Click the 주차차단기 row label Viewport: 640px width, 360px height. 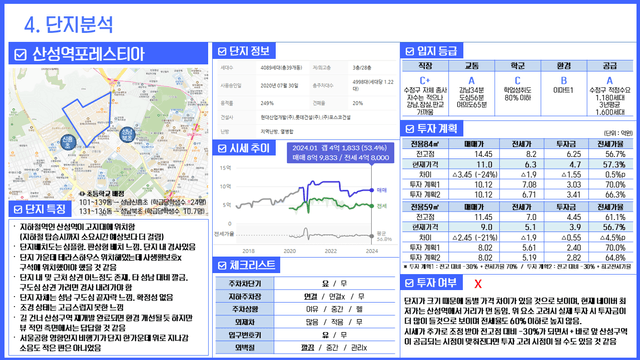[245, 283]
